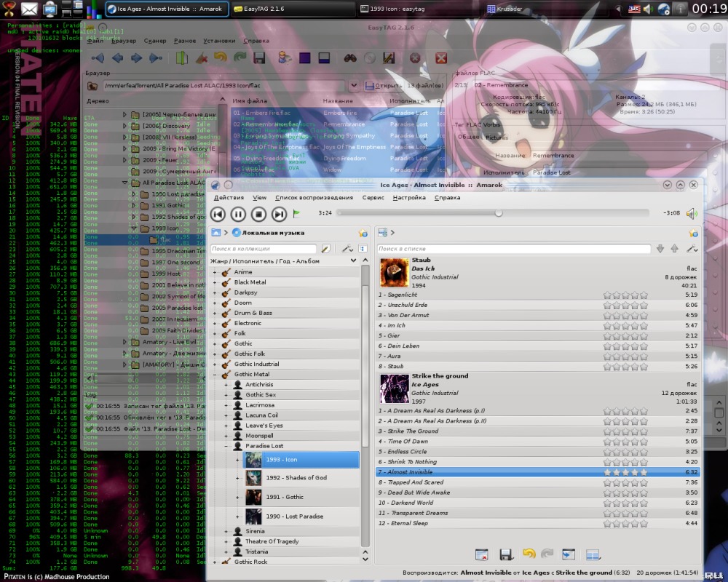Collapse the Paradise Lost artist node
Image resolution: width=728 pixels, height=582 pixels.
[226, 446]
